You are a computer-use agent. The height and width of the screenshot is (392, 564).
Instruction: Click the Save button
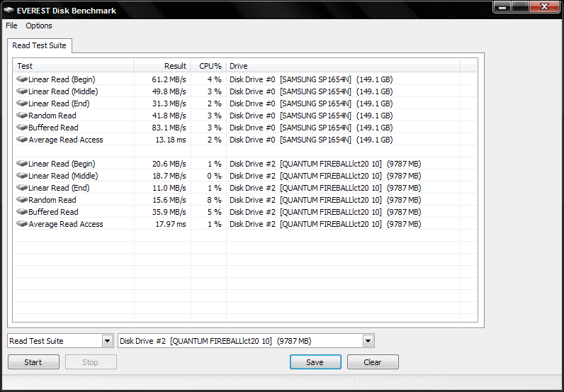315,362
